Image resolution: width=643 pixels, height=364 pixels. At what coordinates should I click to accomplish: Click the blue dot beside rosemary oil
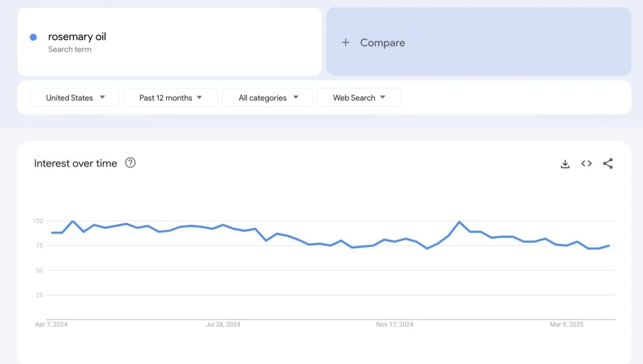(33, 37)
